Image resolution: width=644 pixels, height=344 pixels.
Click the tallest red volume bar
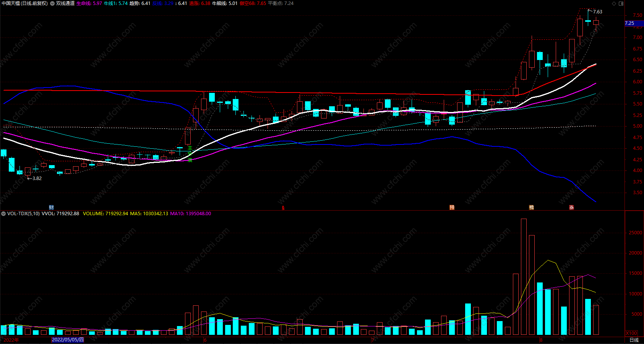point(524,277)
